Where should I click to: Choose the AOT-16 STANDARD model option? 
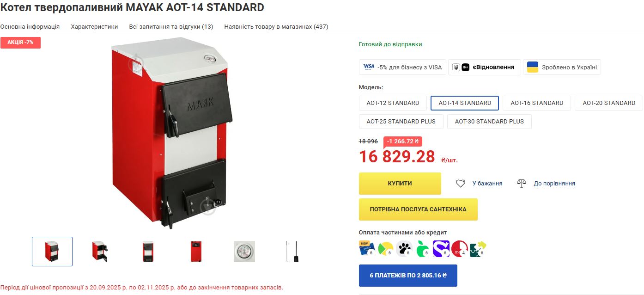point(537,103)
